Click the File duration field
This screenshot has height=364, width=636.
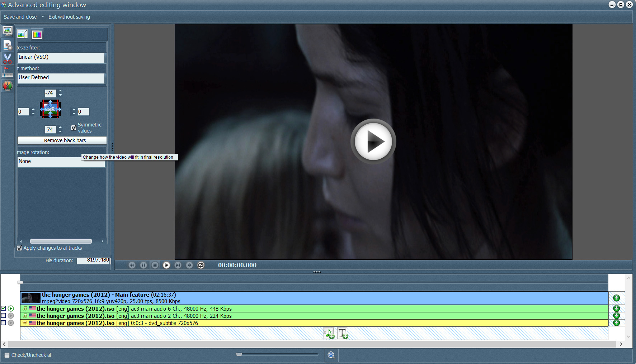94,260
